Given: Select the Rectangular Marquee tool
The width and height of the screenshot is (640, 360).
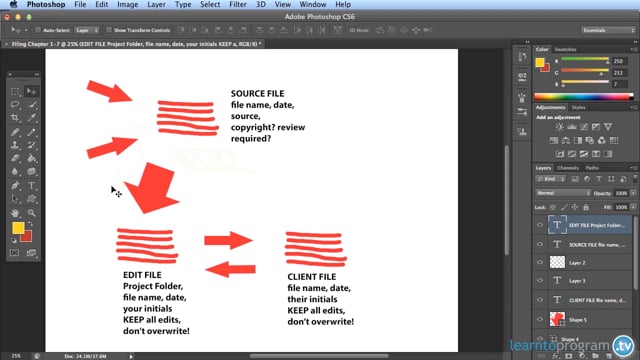Looking at the screenshot, I should tap(15, 91).
